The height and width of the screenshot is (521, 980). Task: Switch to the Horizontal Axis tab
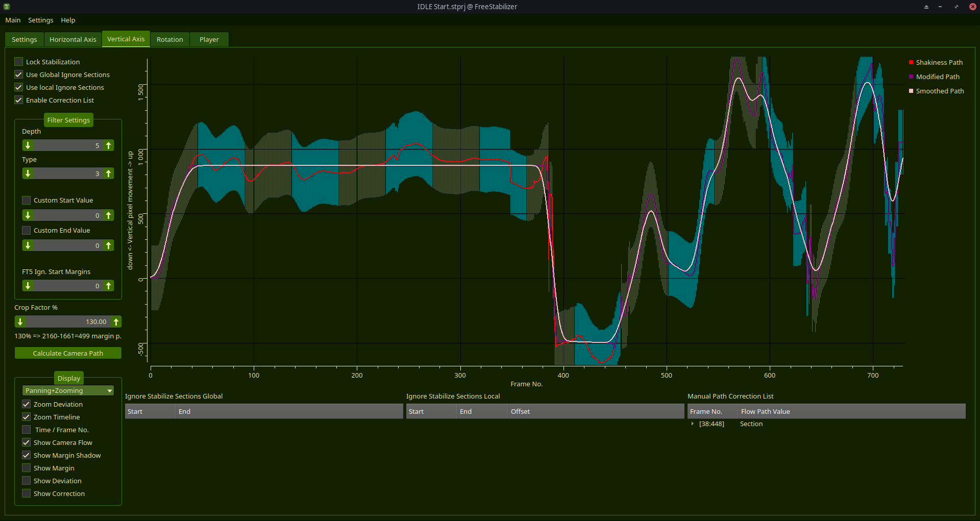pyautogui.click(x=72, y=39)
